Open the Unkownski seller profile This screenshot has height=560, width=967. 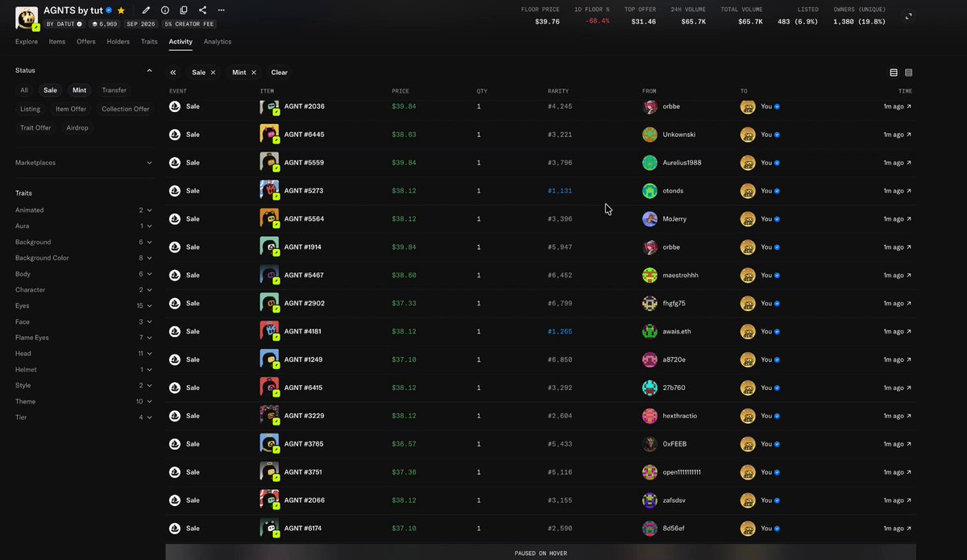(679, 135)
